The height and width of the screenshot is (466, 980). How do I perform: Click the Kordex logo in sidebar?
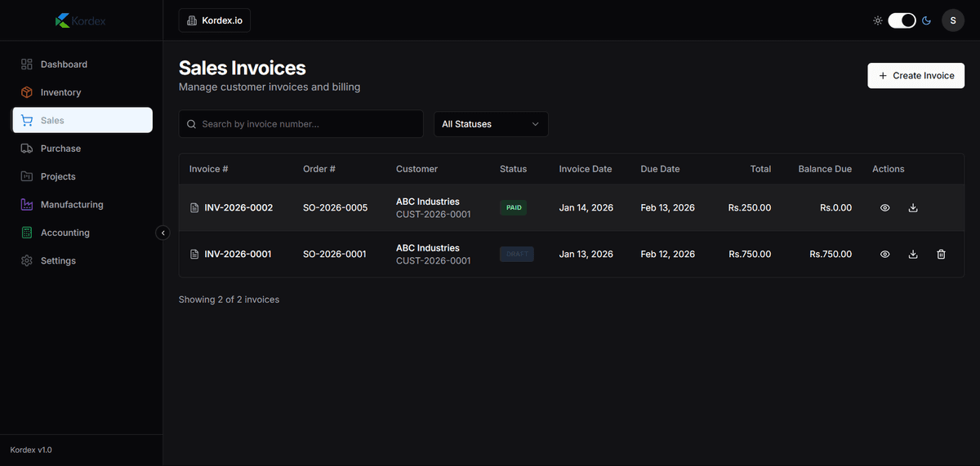tap(80, 20)
